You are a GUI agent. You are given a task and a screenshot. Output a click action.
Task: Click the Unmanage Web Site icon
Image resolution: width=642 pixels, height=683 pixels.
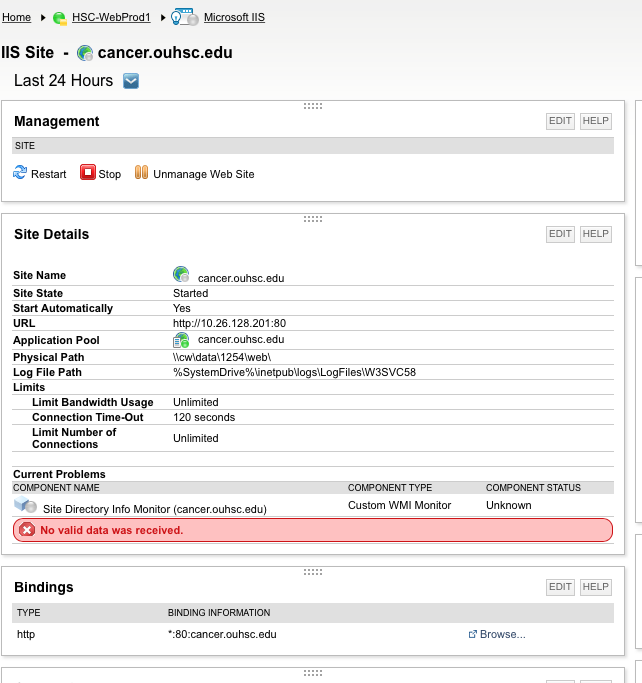point(141,173)
